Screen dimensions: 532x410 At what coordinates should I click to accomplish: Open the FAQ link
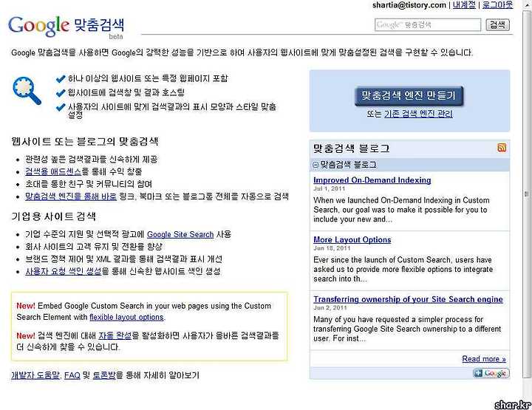pyautogui.click(x=72, y=375)
